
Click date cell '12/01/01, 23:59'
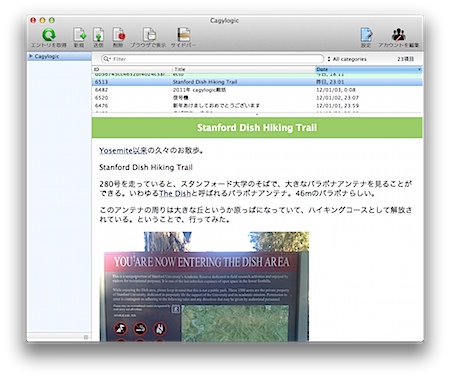[x=337, y=106]
